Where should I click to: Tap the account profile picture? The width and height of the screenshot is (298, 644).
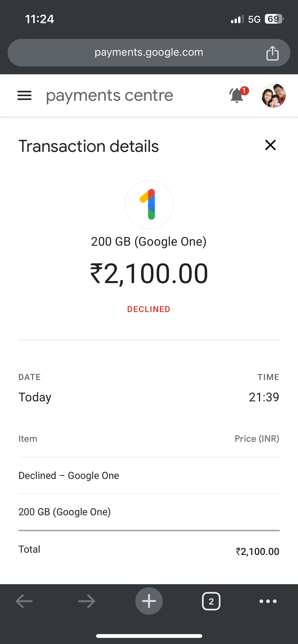274,95
